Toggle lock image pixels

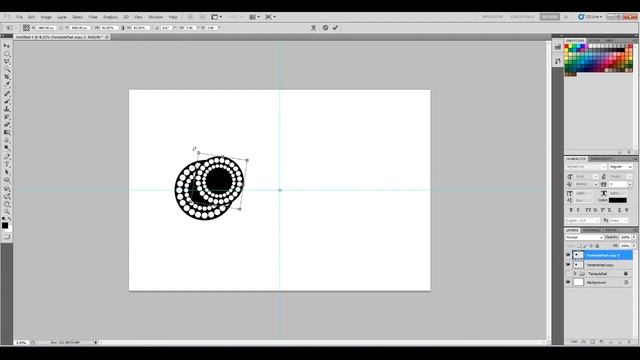(x=585, y=246)
